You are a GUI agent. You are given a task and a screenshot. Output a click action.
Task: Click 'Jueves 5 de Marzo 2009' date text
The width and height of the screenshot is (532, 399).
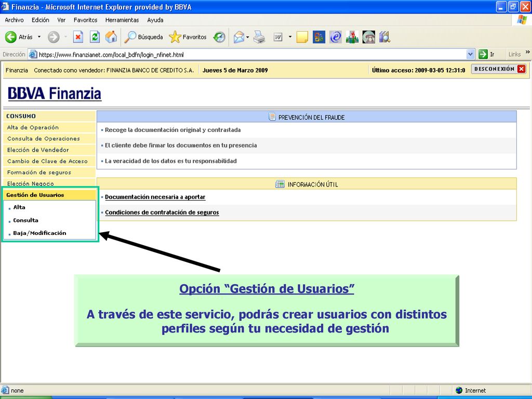[235, 70]
